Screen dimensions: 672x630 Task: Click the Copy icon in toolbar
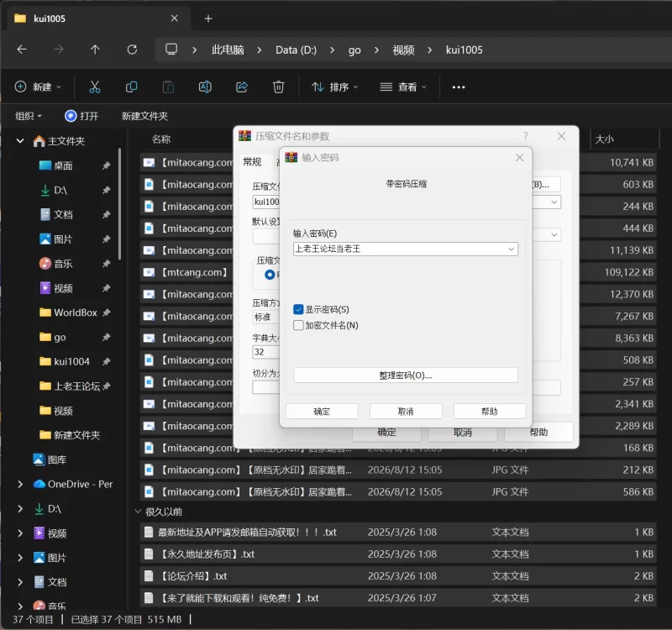coord(131,87)
